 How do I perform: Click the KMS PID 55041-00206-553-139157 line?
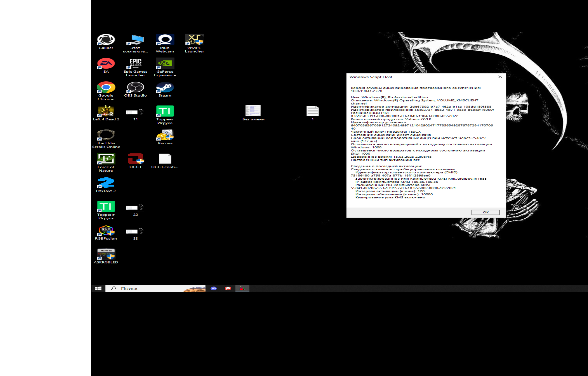[403, 188]
